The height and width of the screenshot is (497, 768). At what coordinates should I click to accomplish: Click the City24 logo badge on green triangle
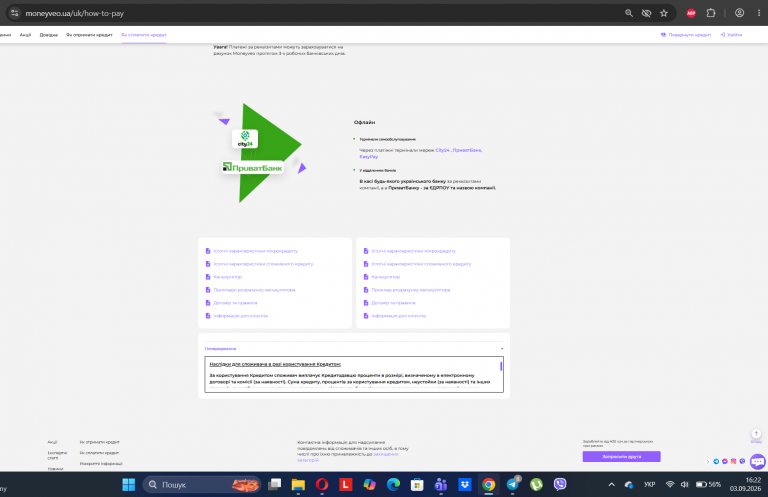point(245,139)
